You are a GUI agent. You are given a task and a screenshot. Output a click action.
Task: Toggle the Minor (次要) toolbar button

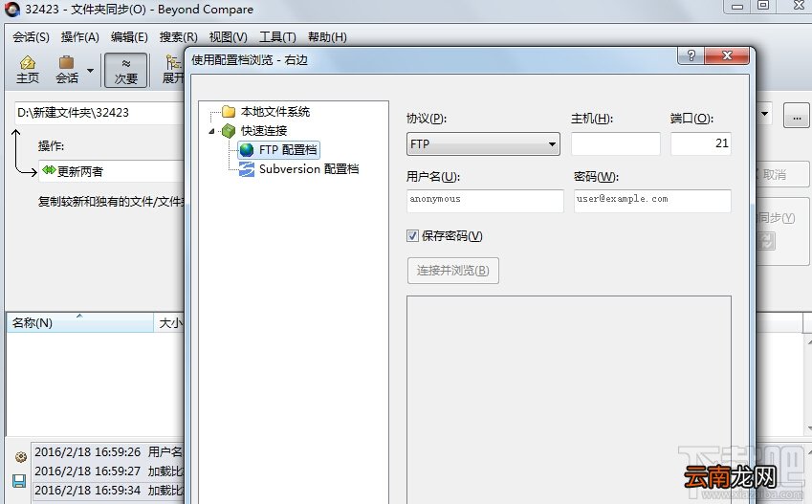point(126,70)
